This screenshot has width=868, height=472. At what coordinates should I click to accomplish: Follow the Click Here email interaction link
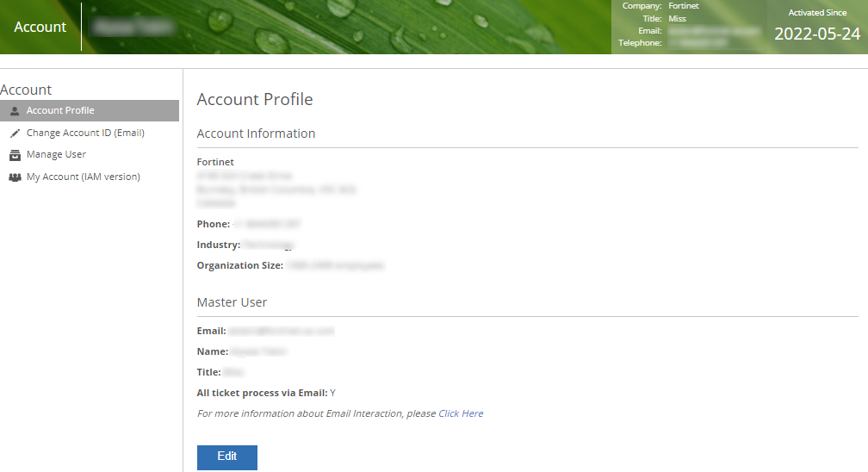click(461, 414)
